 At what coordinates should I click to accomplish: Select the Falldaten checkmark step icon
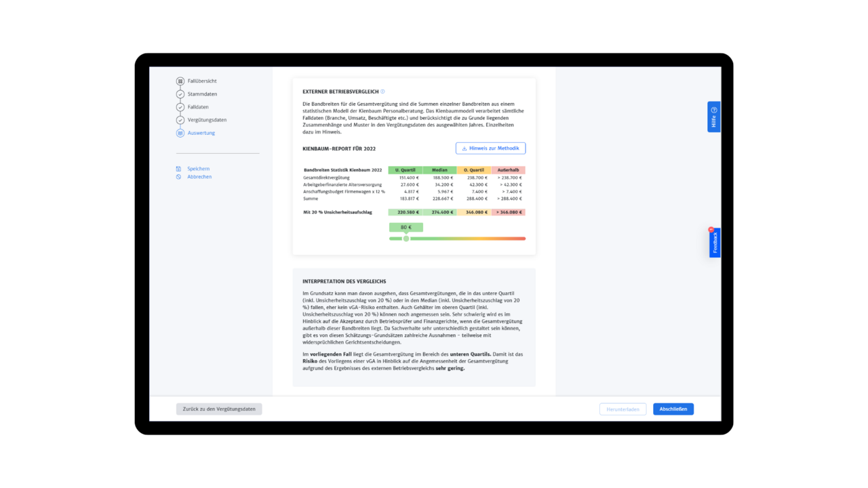point(180,107)
